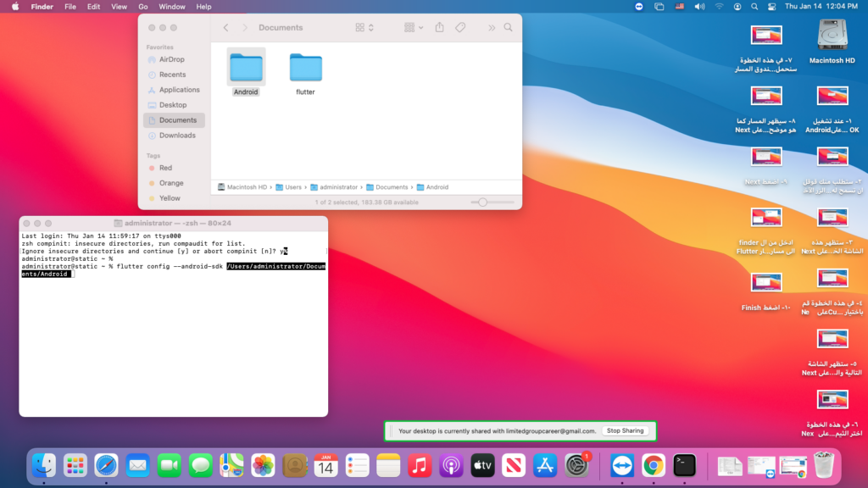Screen dimensions: 868x488
Task: Open Spotlight search in the menu bar
Action: point(754,7)
